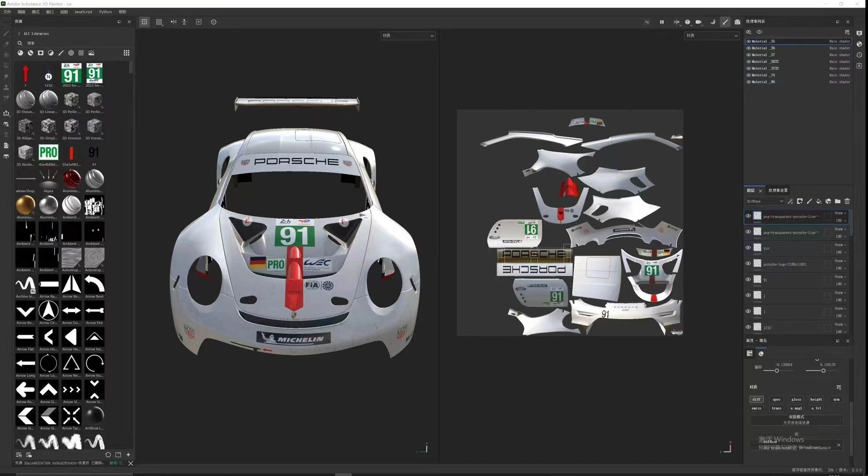
Task: Switch to 纹理集设置 tab
Action: tap(778, 190)
